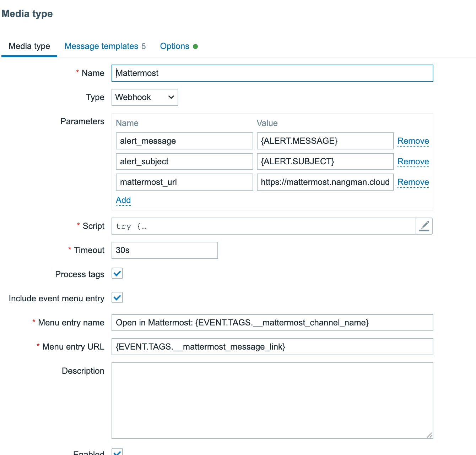Viewport: 476px width, 455px height.
Task: Click the green dot next to Options
Action: (195, 46)
